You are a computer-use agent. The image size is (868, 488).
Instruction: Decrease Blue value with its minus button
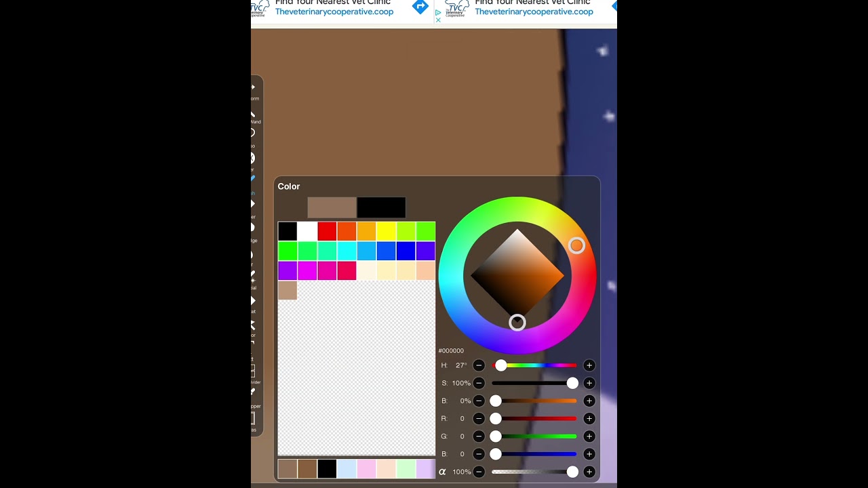[x=479, y=454]
